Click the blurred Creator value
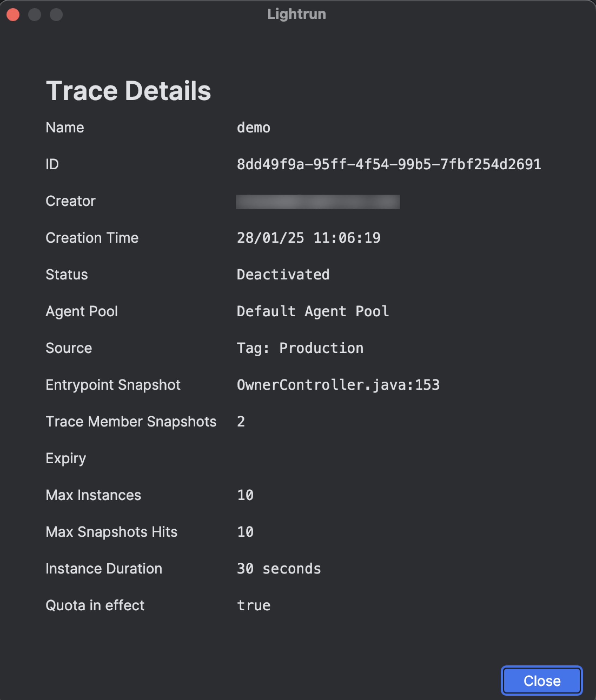596x700 pixels. pyautogui.click(x=317, y=202)
